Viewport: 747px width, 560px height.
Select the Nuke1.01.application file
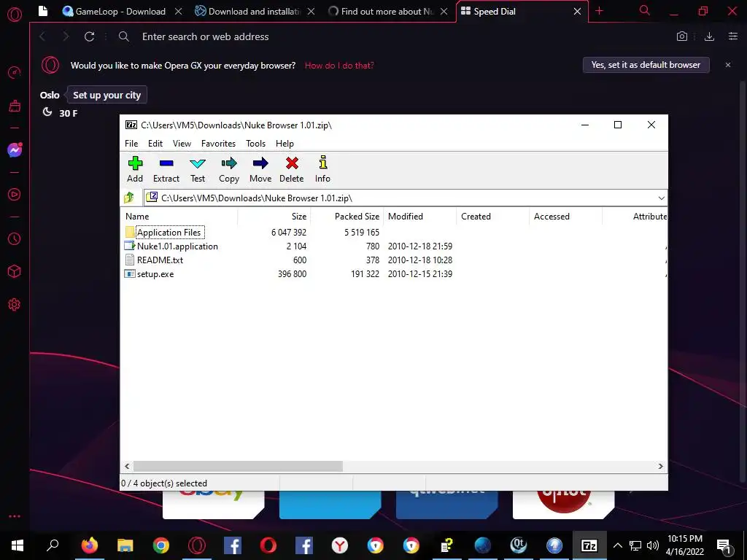pyautogui.click(x=177, y=246)
